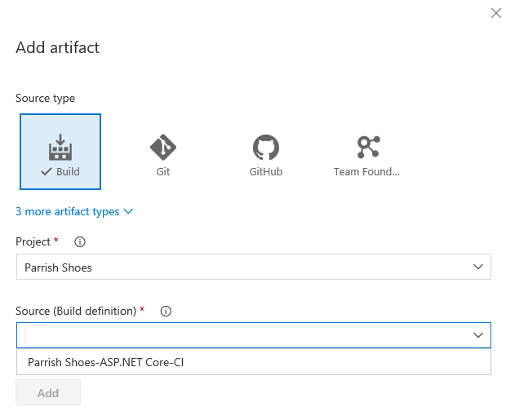Click the Git label text
506x420 pixels.
(163, 172)
